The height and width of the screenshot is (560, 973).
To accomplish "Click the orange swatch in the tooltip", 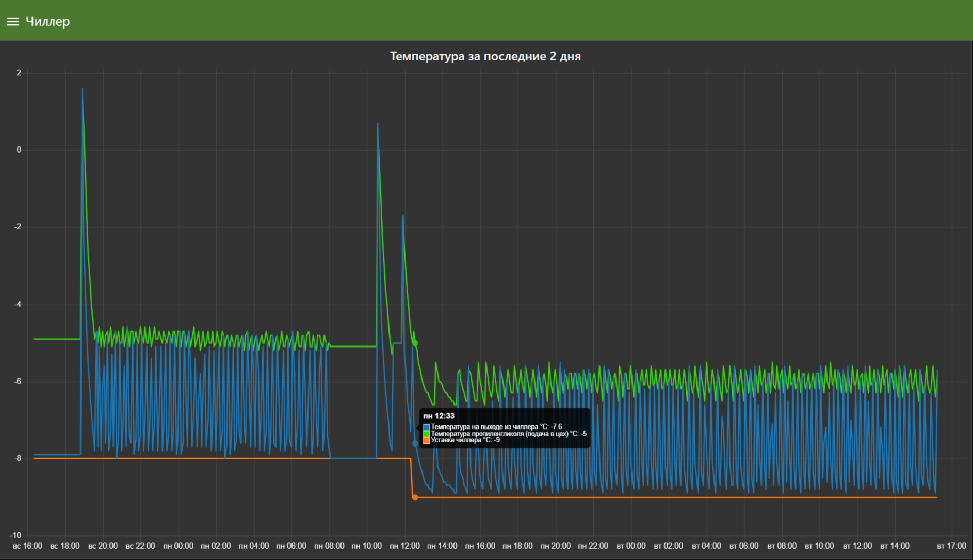I will tap(426, 440).
